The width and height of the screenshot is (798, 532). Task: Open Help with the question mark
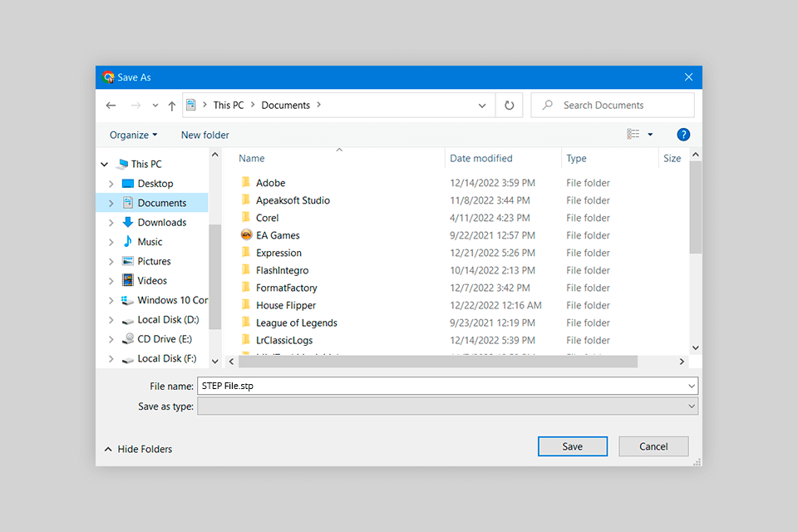[683, 135]
